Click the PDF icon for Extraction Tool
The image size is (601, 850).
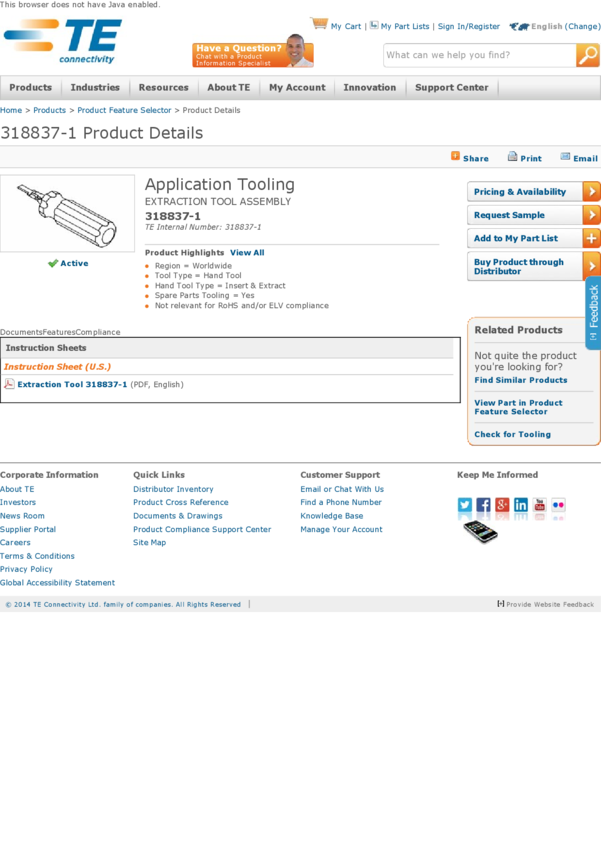pyautogui.click(x=9, y=384)
